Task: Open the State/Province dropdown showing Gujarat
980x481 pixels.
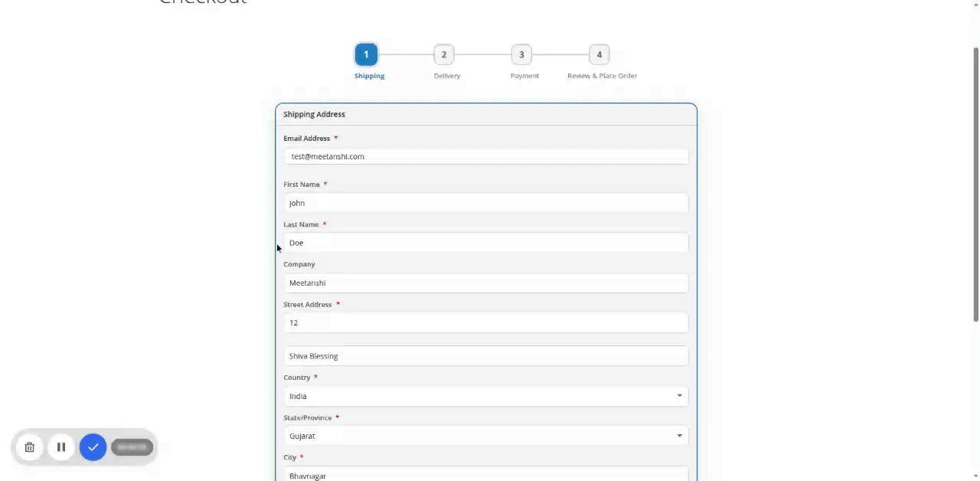Action: coord(486,436)
